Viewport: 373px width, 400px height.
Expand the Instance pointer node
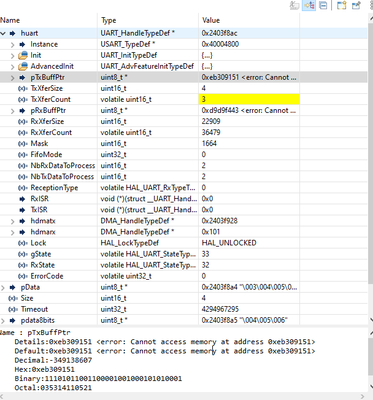coord(13,45)
